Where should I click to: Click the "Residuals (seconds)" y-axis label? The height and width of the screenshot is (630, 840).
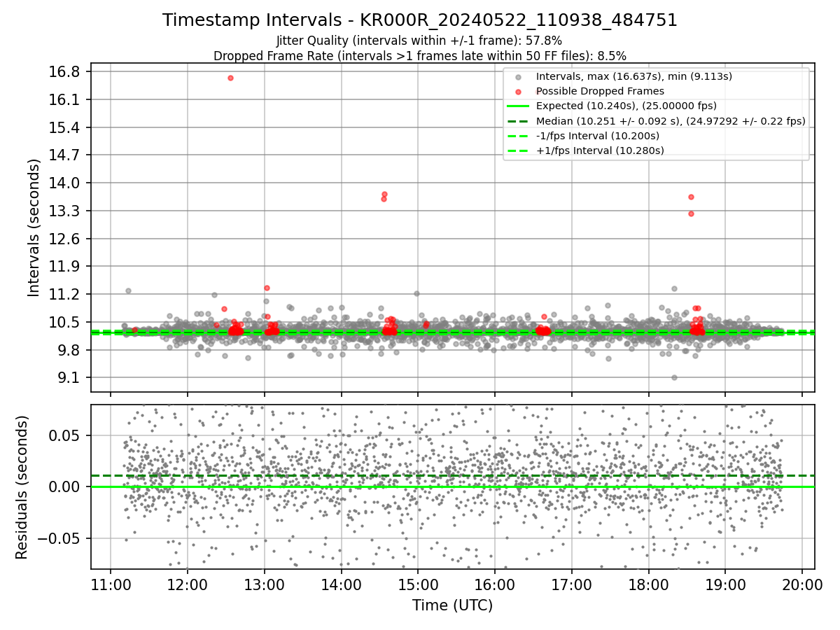22,487
